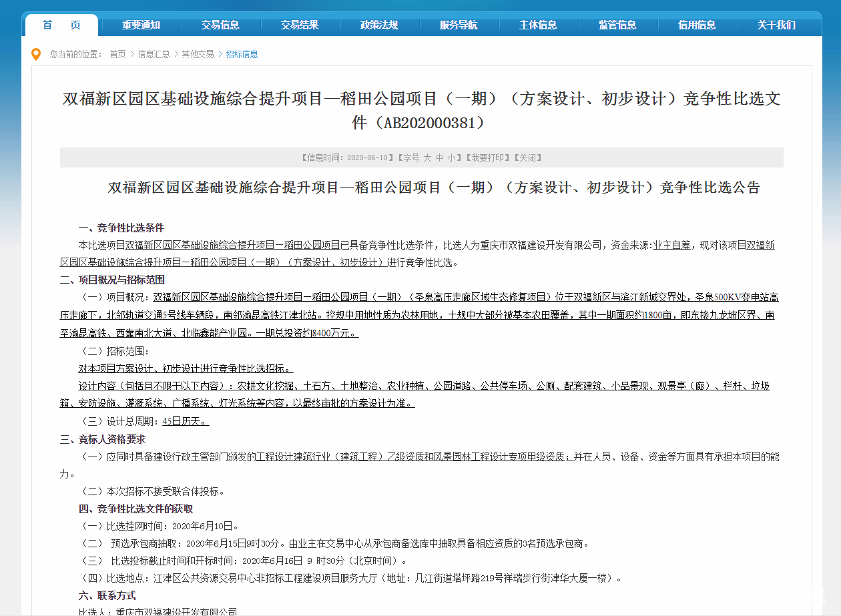Click the 信息时间 2020-06-10 text

pyautogui.click(x=347, y=158)
